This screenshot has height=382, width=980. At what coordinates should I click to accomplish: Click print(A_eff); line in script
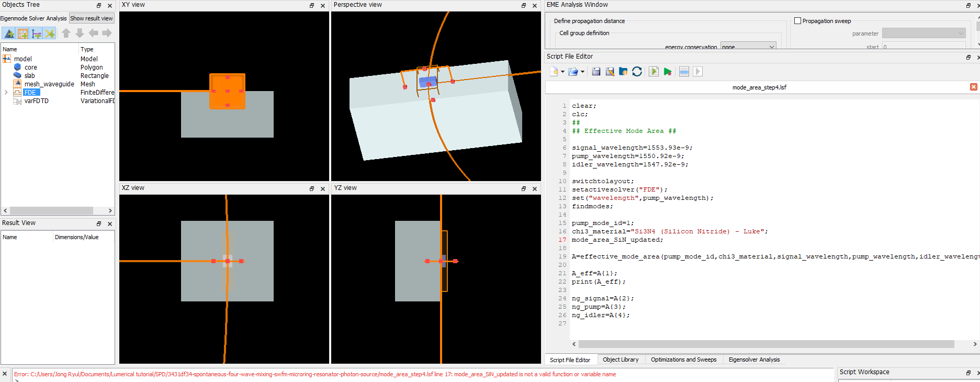coord(599,282)
